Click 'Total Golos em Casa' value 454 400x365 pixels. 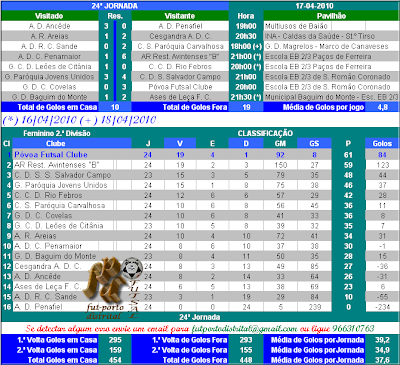pyautogui.click(x=115, y=360)
